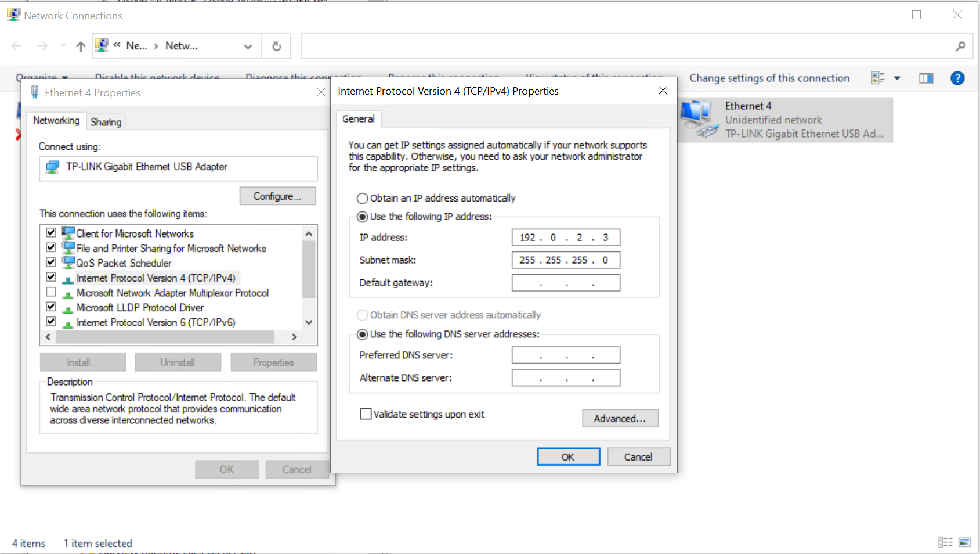Enable Microsoft Network Adapter Multiplexor Protocol checkbox
Image resolution: width=980 pixels, height=554 pixels.
[51, 292]
